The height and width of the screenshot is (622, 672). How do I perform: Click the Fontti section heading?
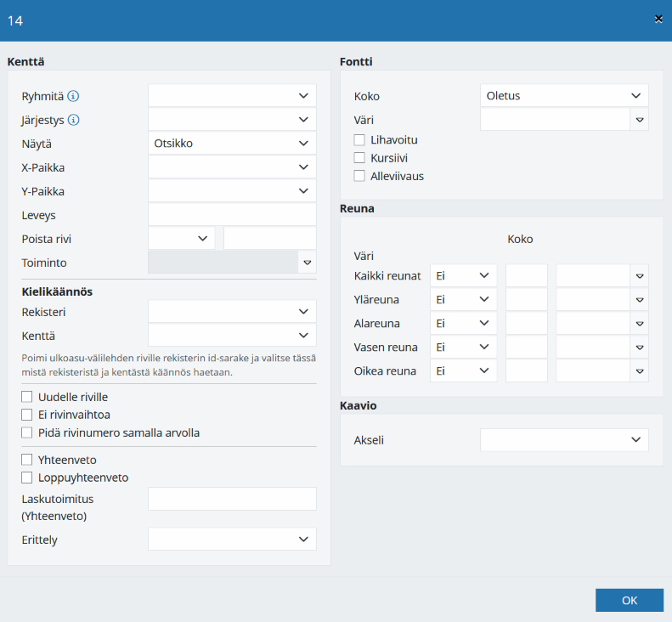[x=356, y=62]
